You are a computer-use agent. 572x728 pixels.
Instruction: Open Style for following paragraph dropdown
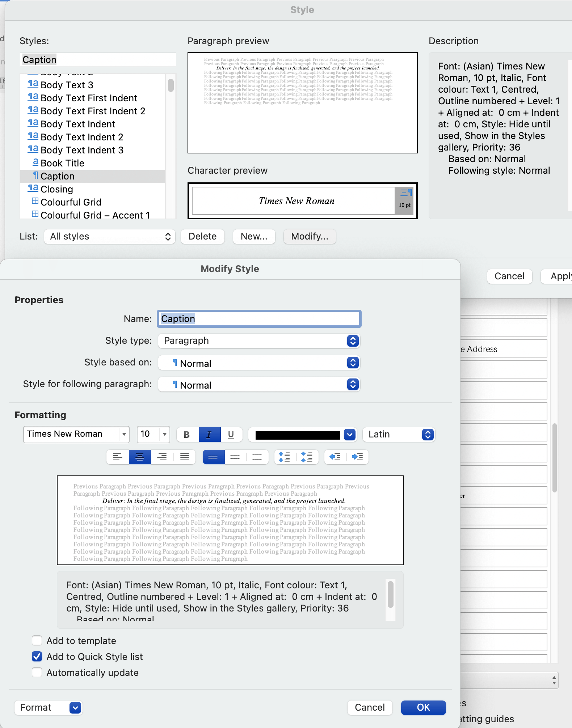point(259,384)
